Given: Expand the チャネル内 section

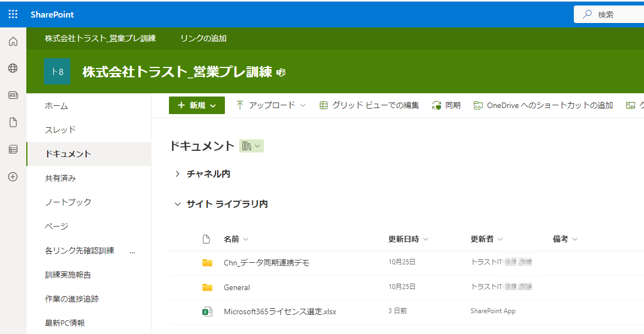Looking at the screenshot, I should click(178, 174).
